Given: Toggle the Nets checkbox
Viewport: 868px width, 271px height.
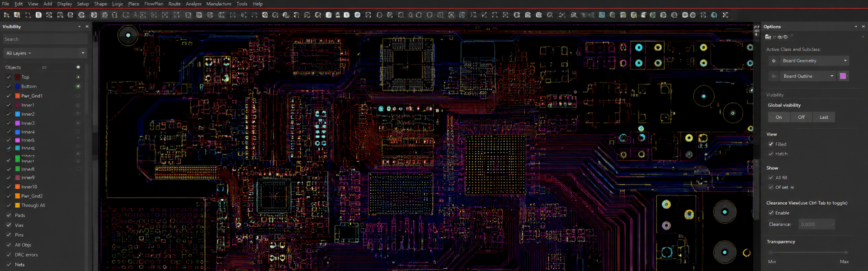Looking at the screenshot, I should (x=9, y=265).
